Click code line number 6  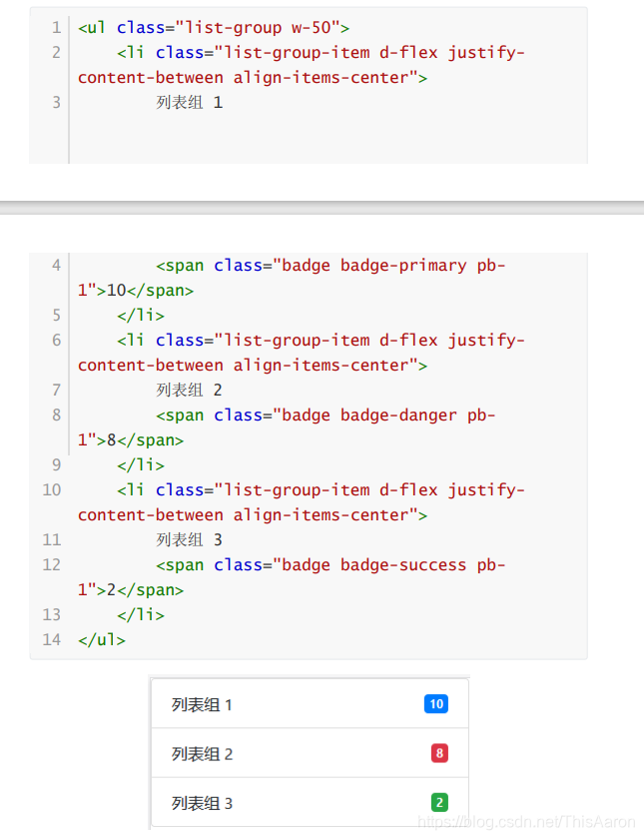tap(56, 341)
